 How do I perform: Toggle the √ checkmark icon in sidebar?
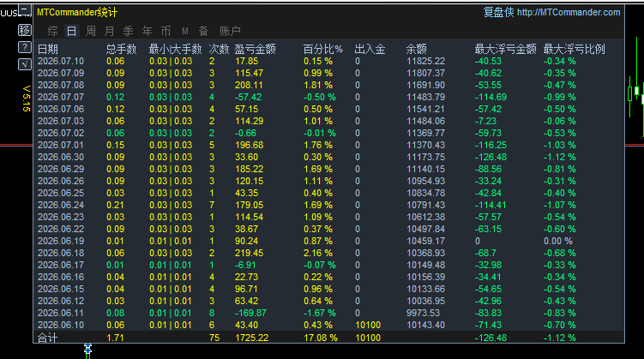coord(25,64)
